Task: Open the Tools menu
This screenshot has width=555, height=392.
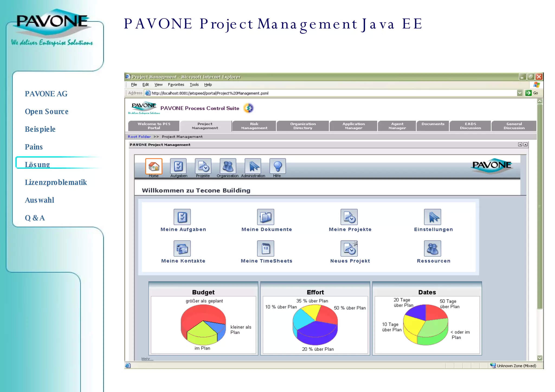Action: (194, 85)
